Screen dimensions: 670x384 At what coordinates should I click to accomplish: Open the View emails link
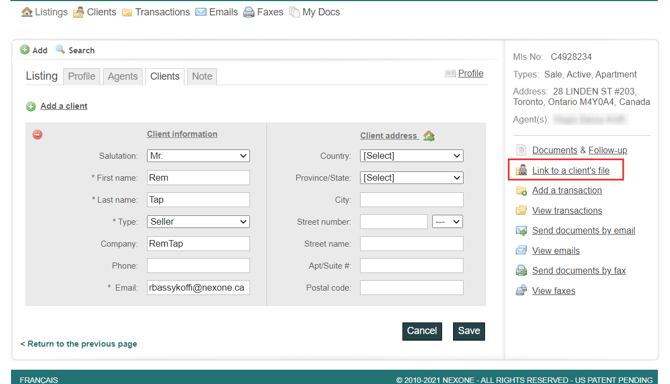click(x=555, y=251)
